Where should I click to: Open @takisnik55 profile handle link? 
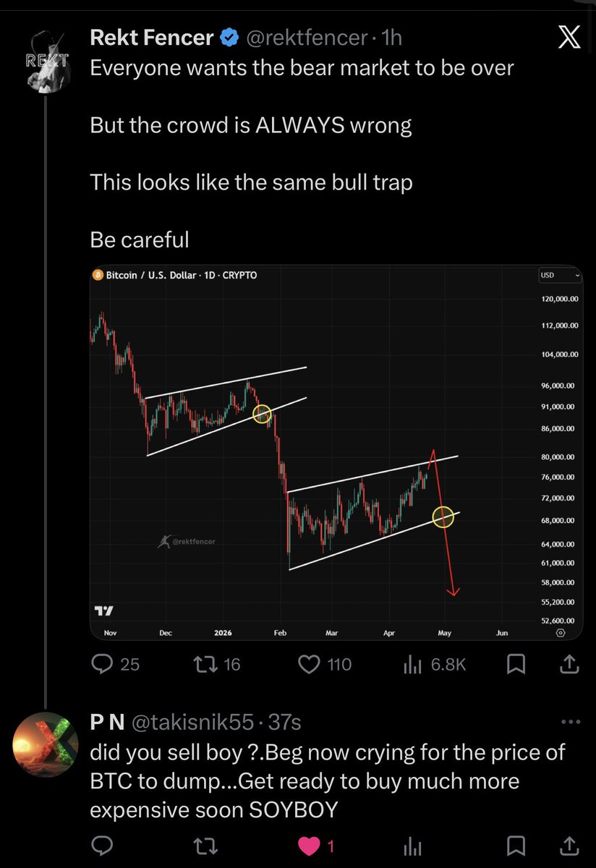pyautogui.click(x=193, y=722)
